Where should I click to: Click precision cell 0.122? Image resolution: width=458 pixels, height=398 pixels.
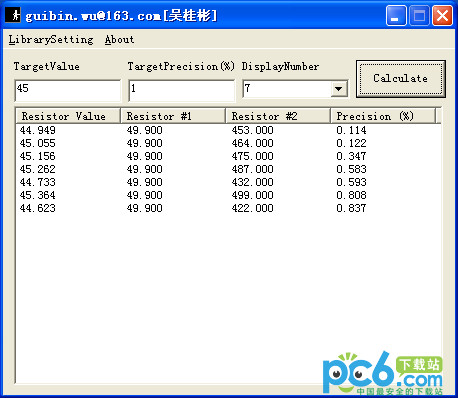pyautogui.click(x=351, y=143)
